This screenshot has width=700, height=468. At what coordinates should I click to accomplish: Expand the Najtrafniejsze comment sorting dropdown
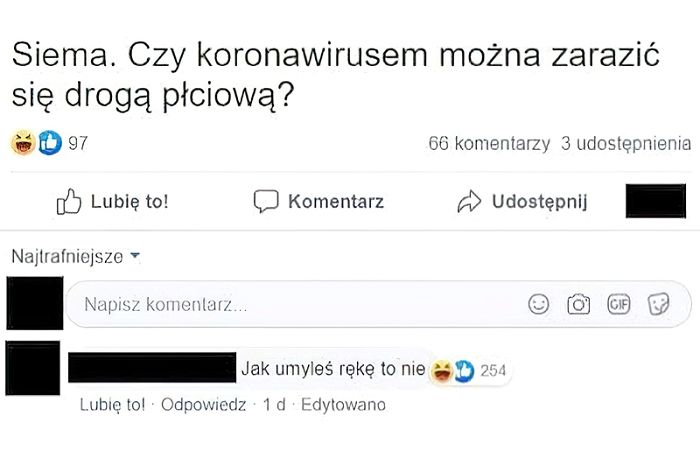click(x=75, y=256)
